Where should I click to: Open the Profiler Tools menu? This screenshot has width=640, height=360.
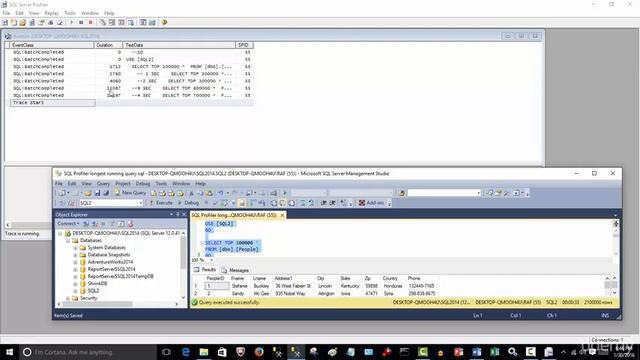click(x=70, y=13)
